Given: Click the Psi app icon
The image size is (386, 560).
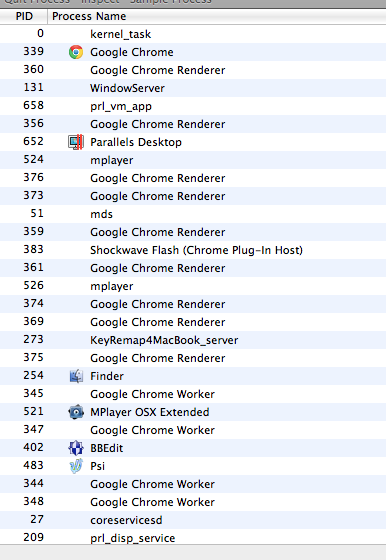Looking at the screenshot, I should (76, 466).
